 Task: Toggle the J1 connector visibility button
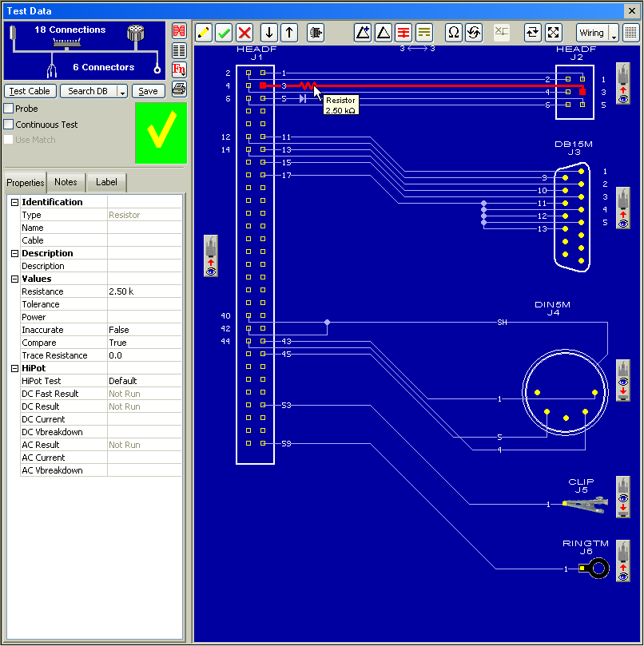(x=211, y=256)
